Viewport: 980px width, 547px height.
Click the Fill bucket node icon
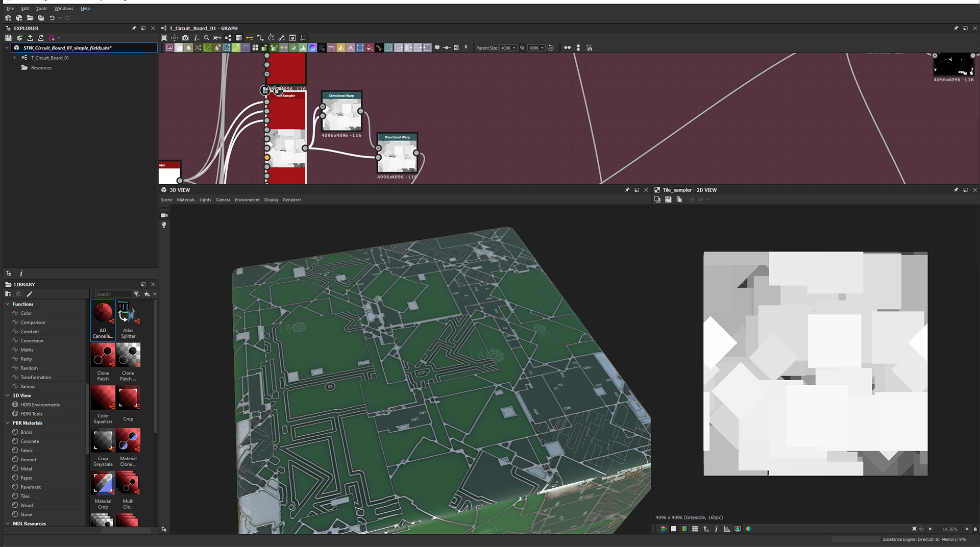point(370,48)
